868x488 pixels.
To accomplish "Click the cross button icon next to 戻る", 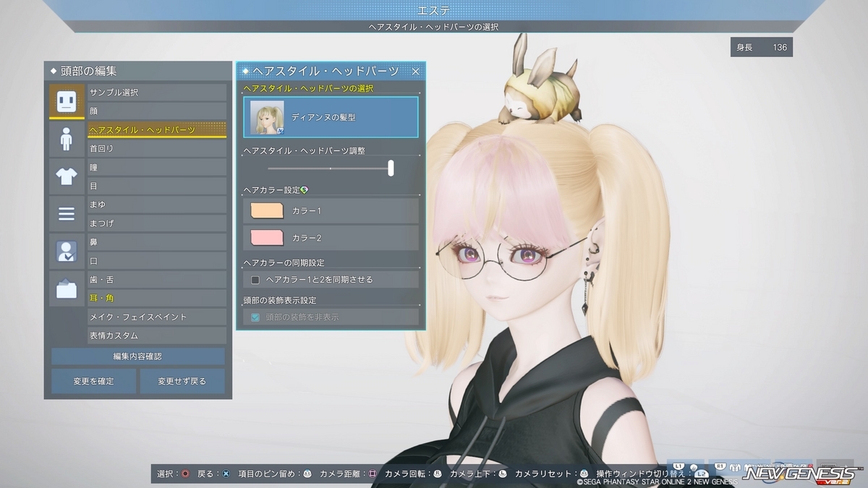I will [226, 474].
